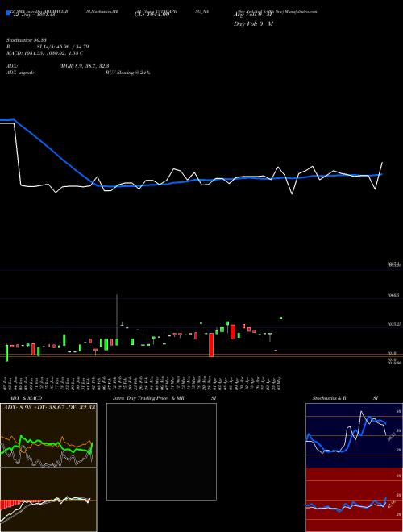The width and height of the screenshot is (403, 532).
Task: Select the 'Day Vol: 0 M' readout
Action: (x=253, y=24)
